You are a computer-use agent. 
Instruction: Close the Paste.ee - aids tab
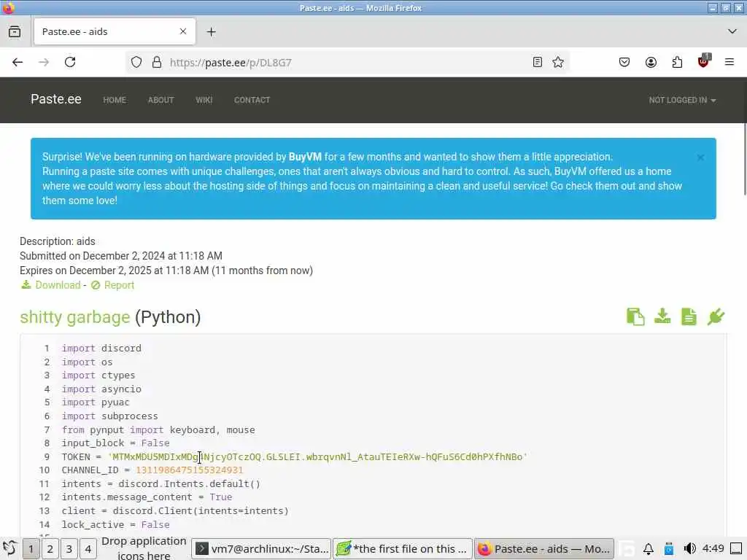coord(183,31)
